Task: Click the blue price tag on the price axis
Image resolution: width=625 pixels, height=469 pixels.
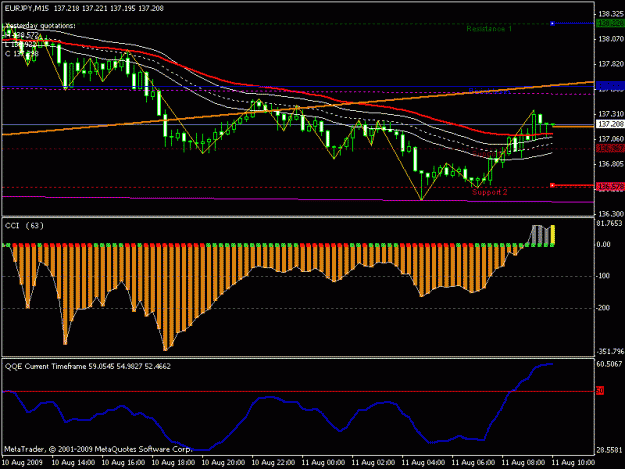Action: coord(610,86)
